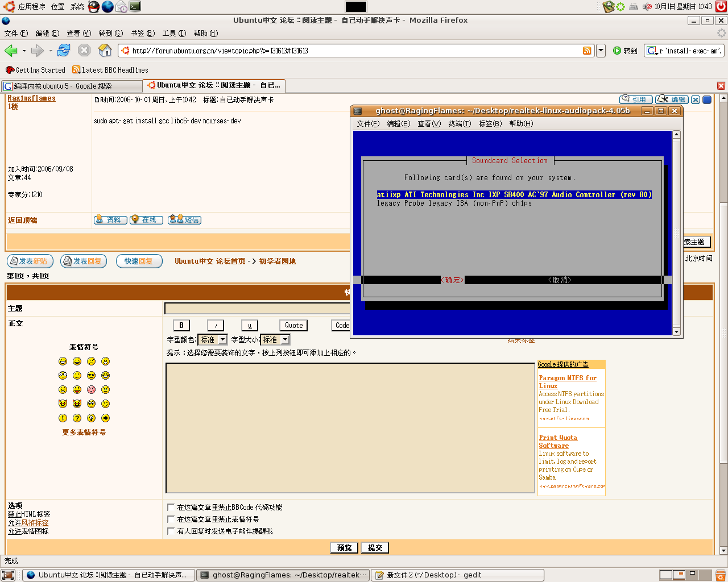
Task: Select <取消> in Soundcard Selection dialog
Action: pyautogui.click(x=560, y=280)
